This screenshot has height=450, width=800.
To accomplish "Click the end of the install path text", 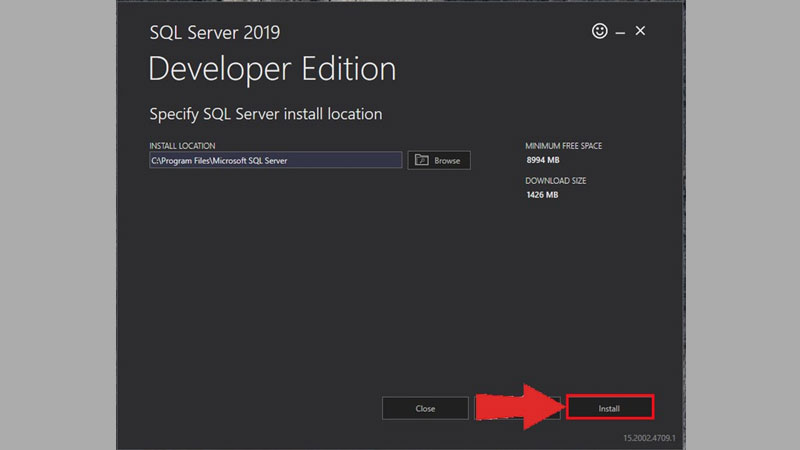I will (288, 160).
